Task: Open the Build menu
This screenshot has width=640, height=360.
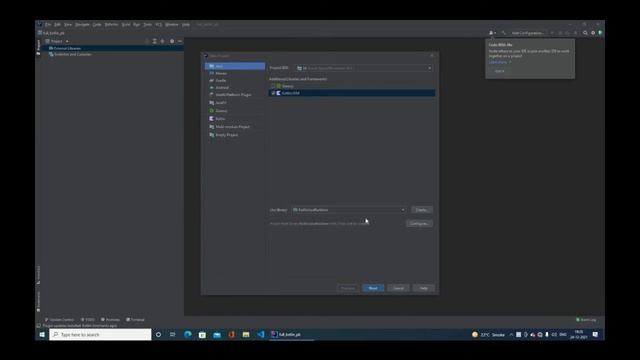Action: [x=126, y=24]
